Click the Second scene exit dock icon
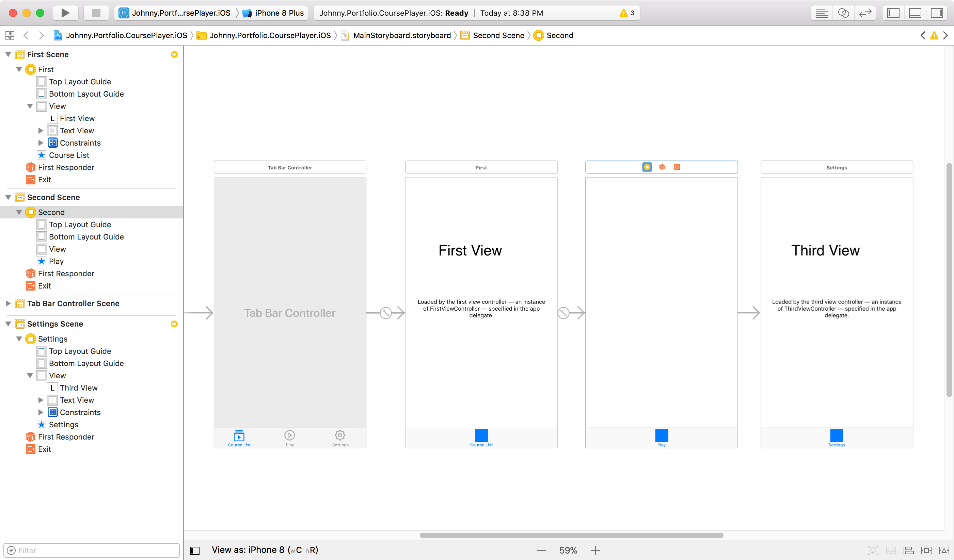This screenshot has height=560, width=954. pyautogui.click(x=677, y=167)
